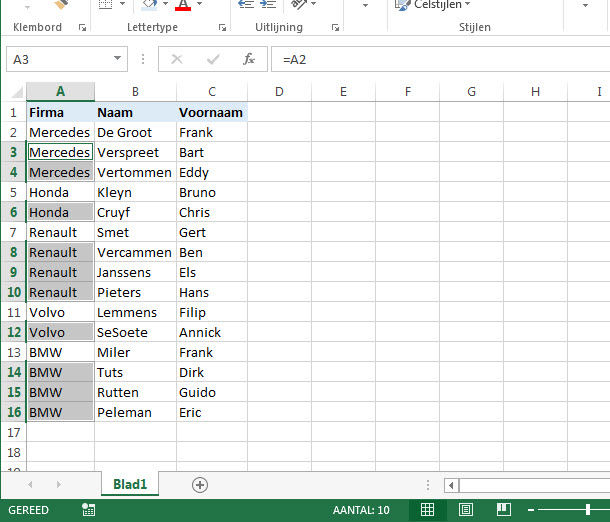Screen dimensions: 610x522
Task: Click horizontal scrollbar left arrow
Action: 451,485
